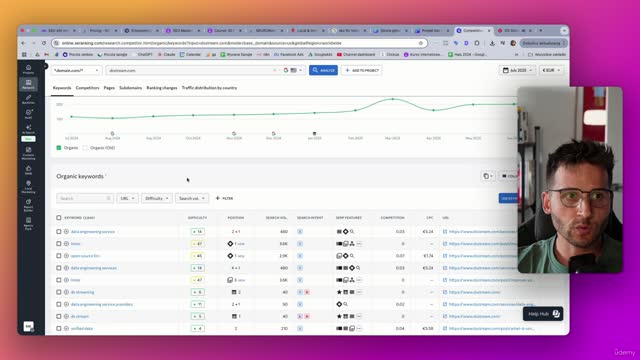Open the search engine/country flag dropdown

tap(293, 70)
